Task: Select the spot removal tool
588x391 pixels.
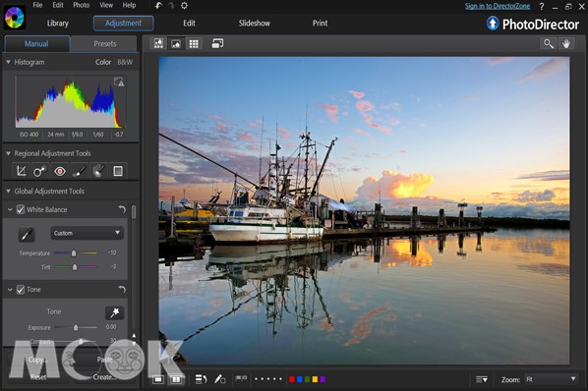Action: [40, 171]
